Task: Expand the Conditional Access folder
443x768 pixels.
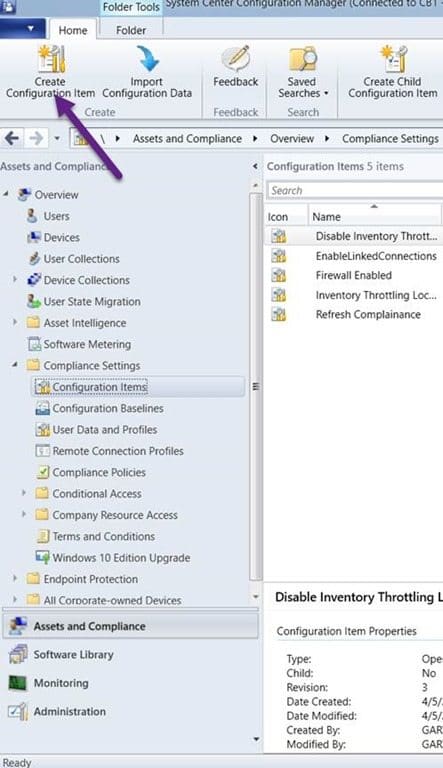Action: (23, 493)
